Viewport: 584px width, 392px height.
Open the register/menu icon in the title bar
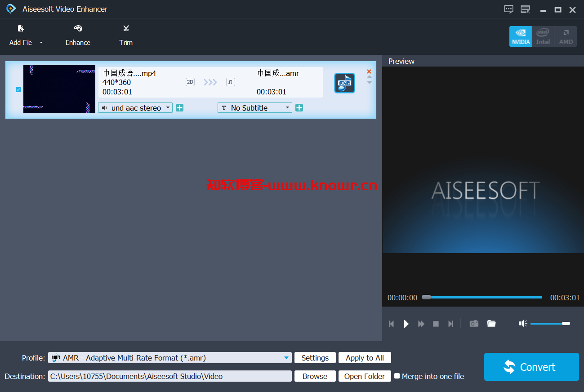point(525,9)
